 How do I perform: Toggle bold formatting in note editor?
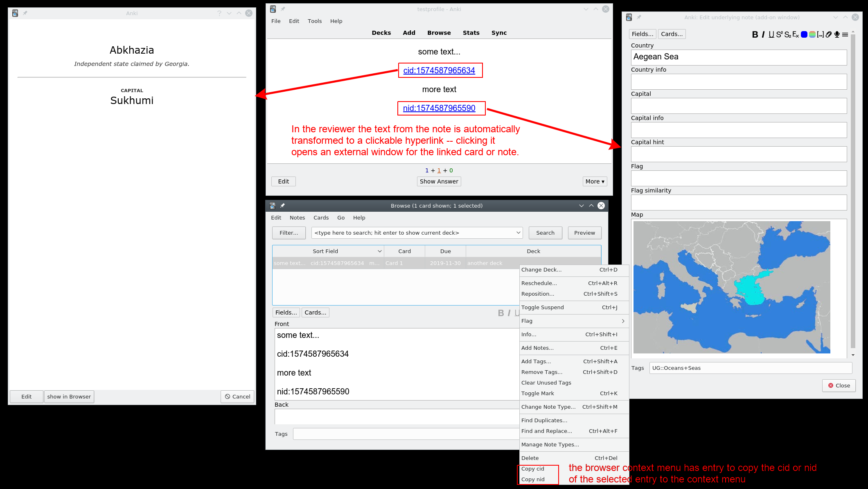pos(755,34)
